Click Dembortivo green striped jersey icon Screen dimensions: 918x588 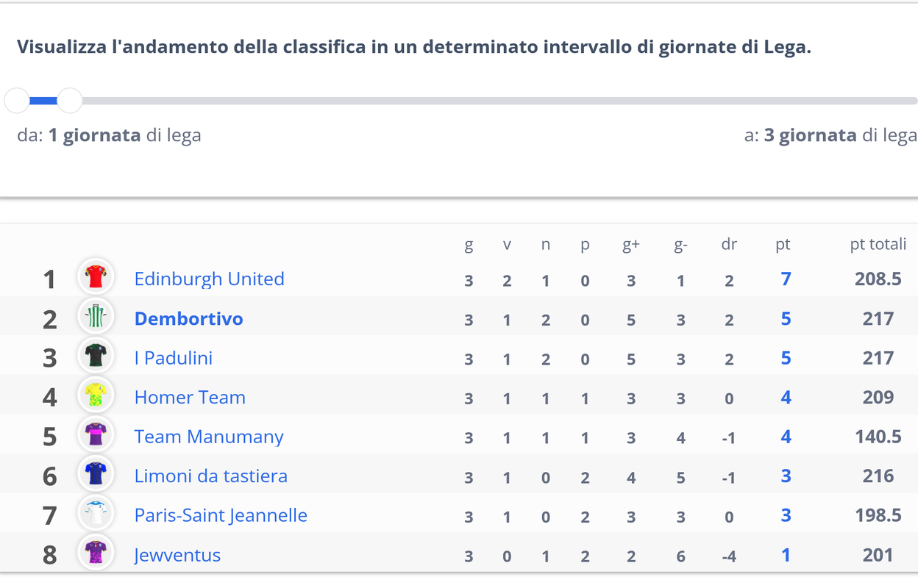pyautogui.click(x=96, y=318)
